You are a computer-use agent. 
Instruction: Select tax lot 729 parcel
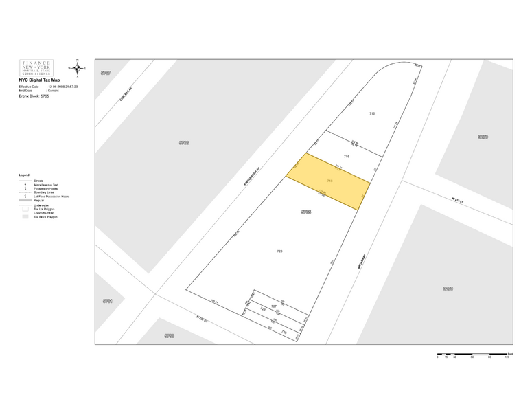pos(284,332)
